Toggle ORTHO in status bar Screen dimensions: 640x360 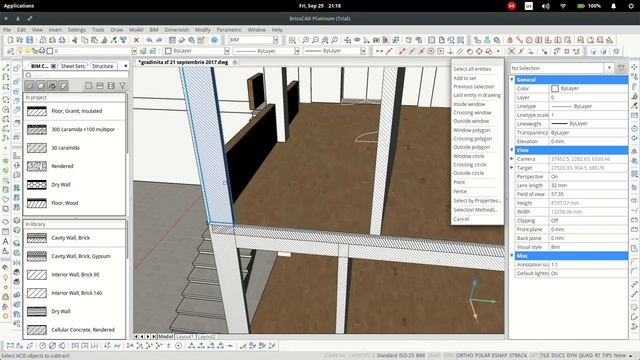pyautogui.click(x=464, y=356)
